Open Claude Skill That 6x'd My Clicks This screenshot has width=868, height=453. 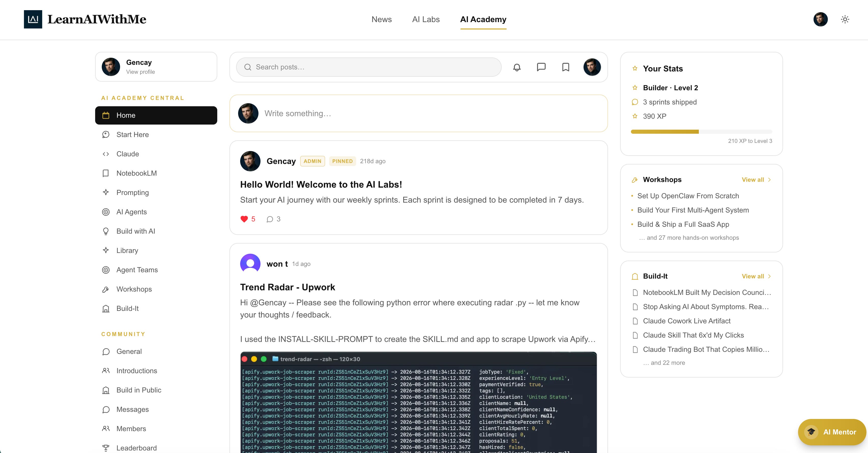(x=693, y=335)
